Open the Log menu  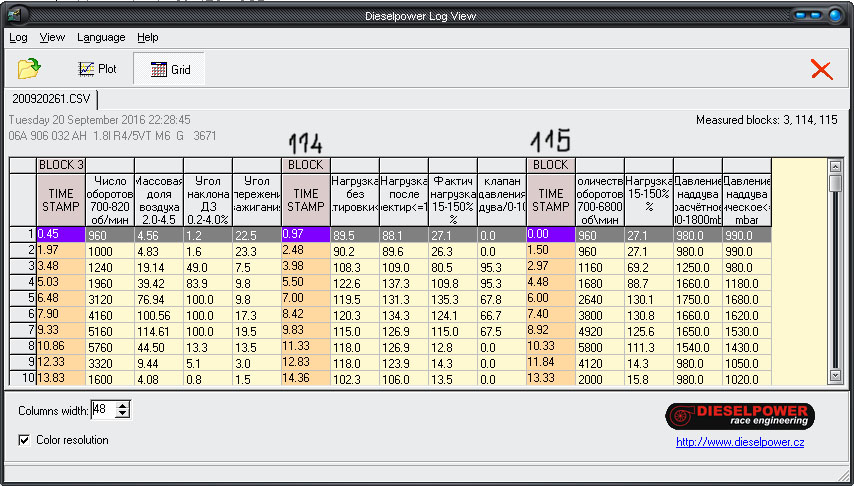click(18, 37)
